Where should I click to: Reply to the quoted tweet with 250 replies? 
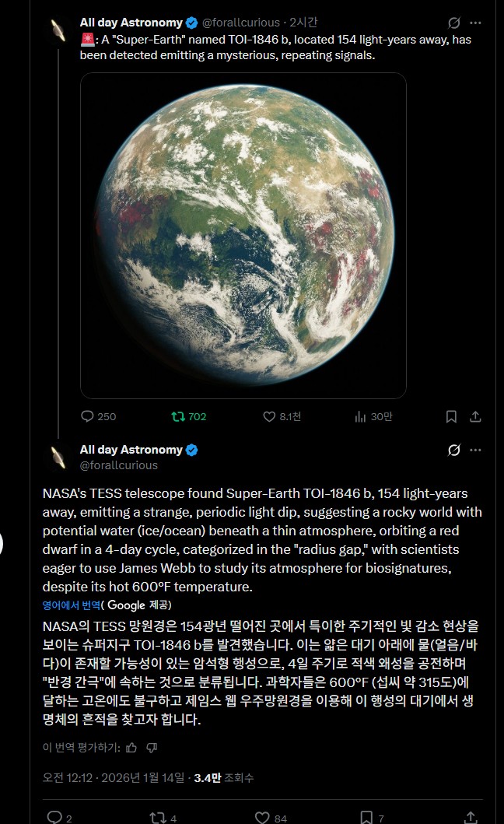88,416
